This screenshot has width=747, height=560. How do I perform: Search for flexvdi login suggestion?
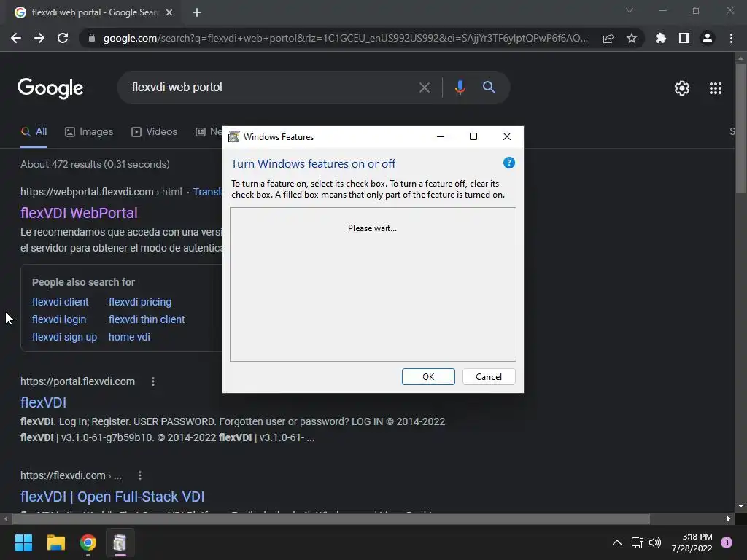point(59,319)
